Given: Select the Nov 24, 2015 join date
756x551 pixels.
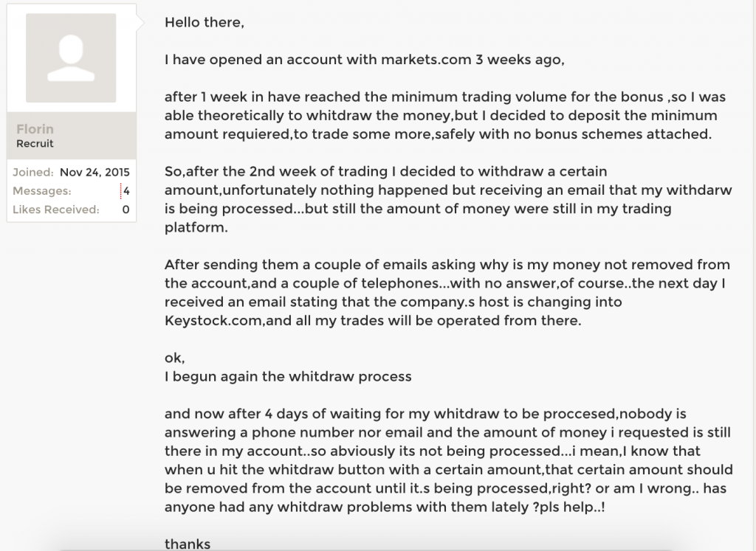Looking at the screenshot, I should pos(94,173).
